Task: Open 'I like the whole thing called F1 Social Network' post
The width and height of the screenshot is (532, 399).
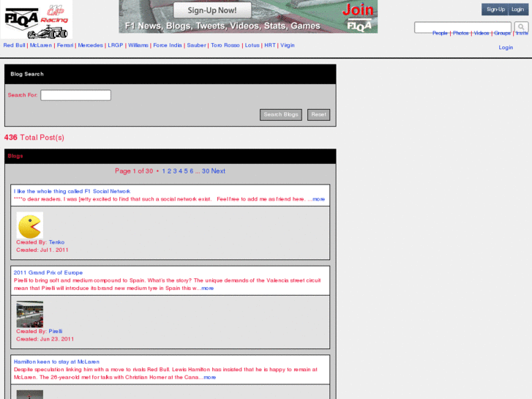Action: (72, 191)
